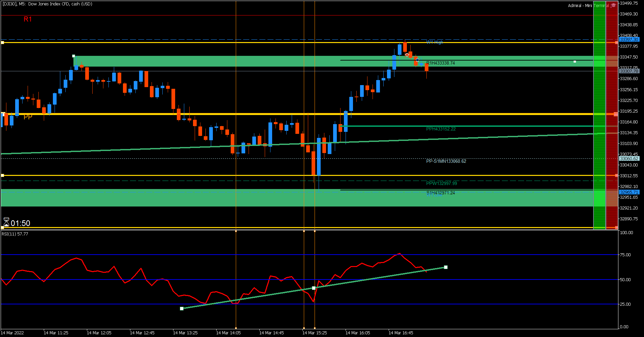The height and width of the screenshot is (337, 644).
Task: Click the upper green zone's left corner handle
Action: 73,56
